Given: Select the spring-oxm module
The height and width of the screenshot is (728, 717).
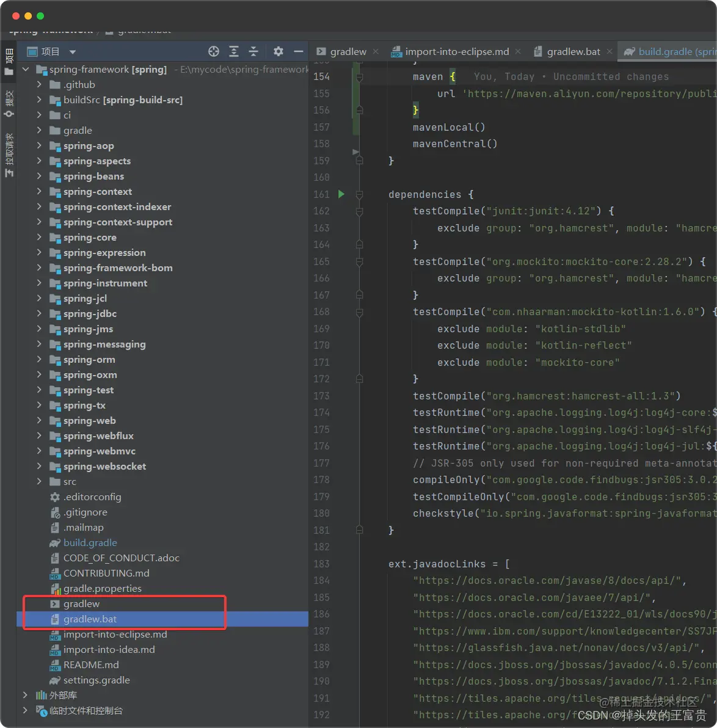Looking at the screenshot, I should [x=90, y=374].
